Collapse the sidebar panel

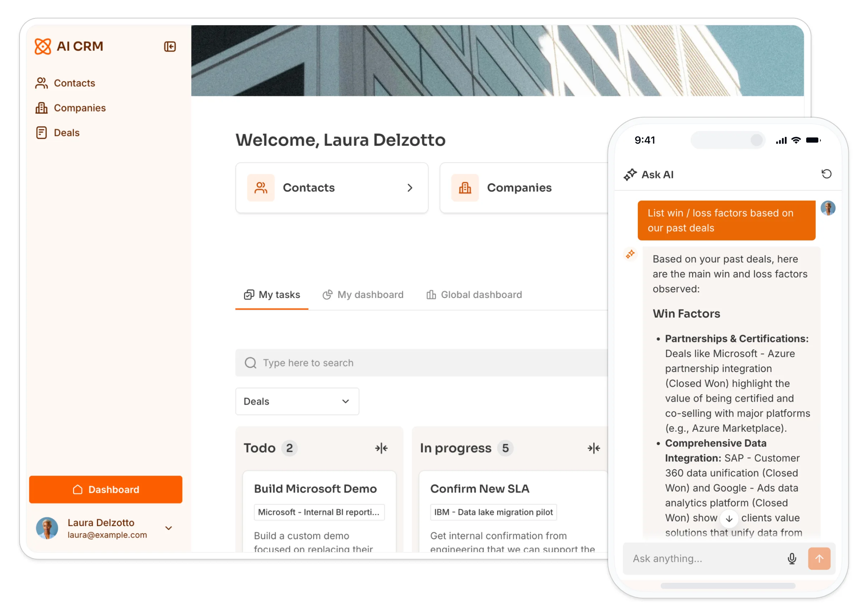pos(170,46)
